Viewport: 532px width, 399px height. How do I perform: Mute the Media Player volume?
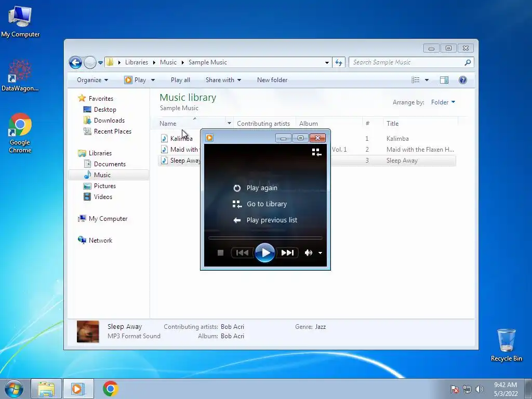308,253
